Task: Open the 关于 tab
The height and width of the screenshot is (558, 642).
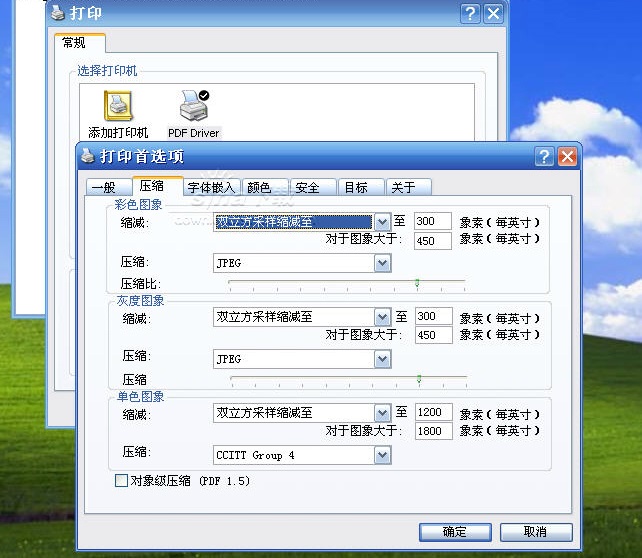Action: [x=403, y=187]
